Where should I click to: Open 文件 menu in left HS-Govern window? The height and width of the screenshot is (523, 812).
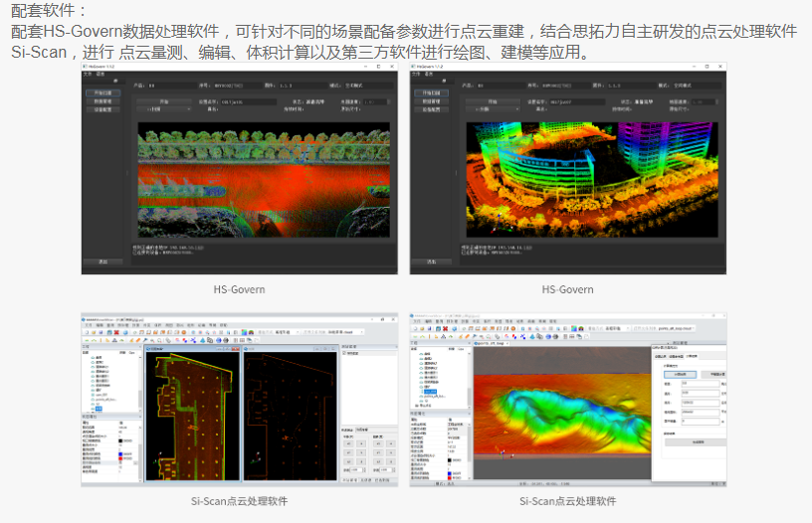pos(87,75)
